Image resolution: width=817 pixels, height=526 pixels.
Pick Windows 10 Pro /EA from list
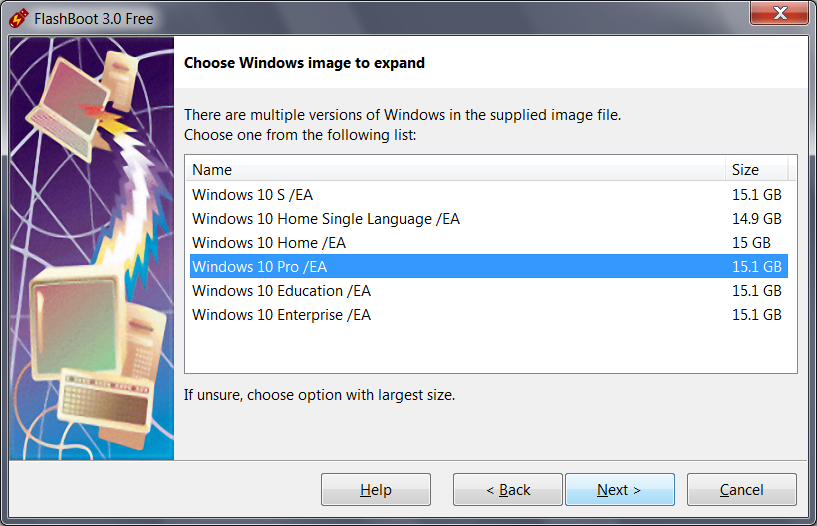[x=259, y=267]
